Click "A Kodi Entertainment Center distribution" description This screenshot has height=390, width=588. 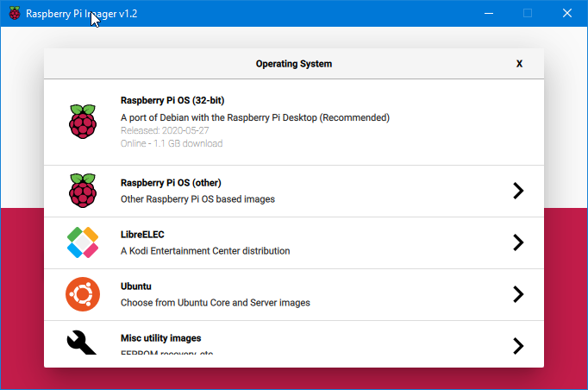[205, 251]
